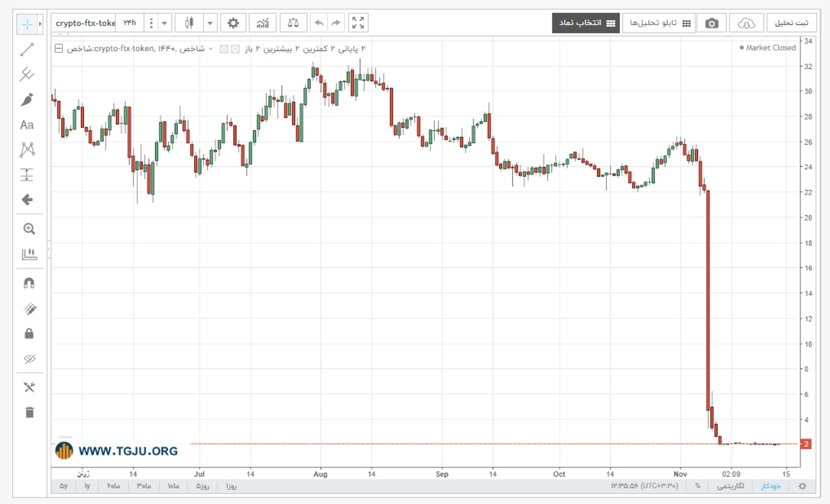This screenshot has width=830, height=504.
Task: Open the three-dot interval options menu
Action: (x=151, y=23)
